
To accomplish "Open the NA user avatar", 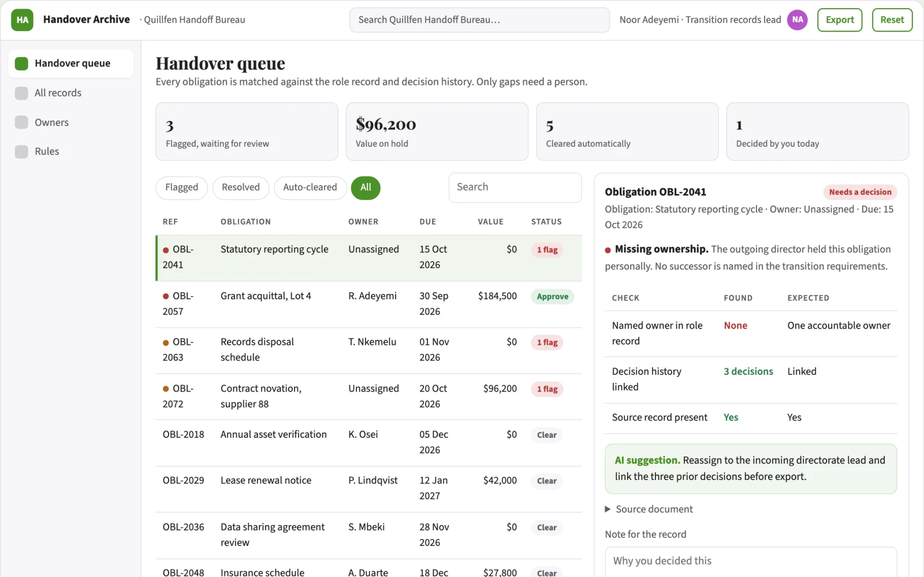I will [798, 20].
